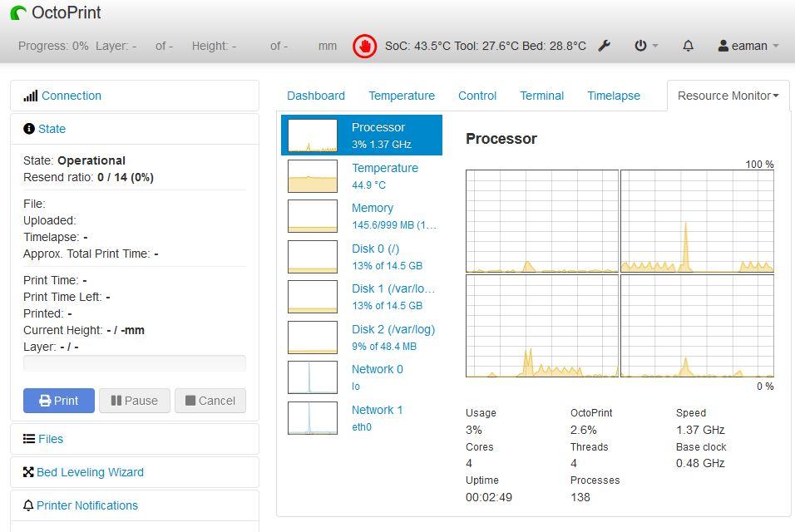Click the Print button
The image size is (795, 532).
tap(59, 401)
